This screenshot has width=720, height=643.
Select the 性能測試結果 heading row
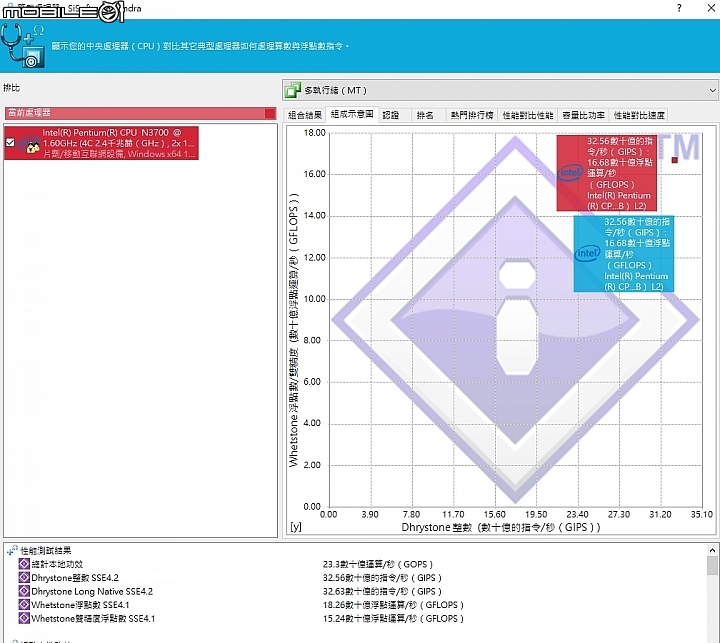[x=45, y=550]
